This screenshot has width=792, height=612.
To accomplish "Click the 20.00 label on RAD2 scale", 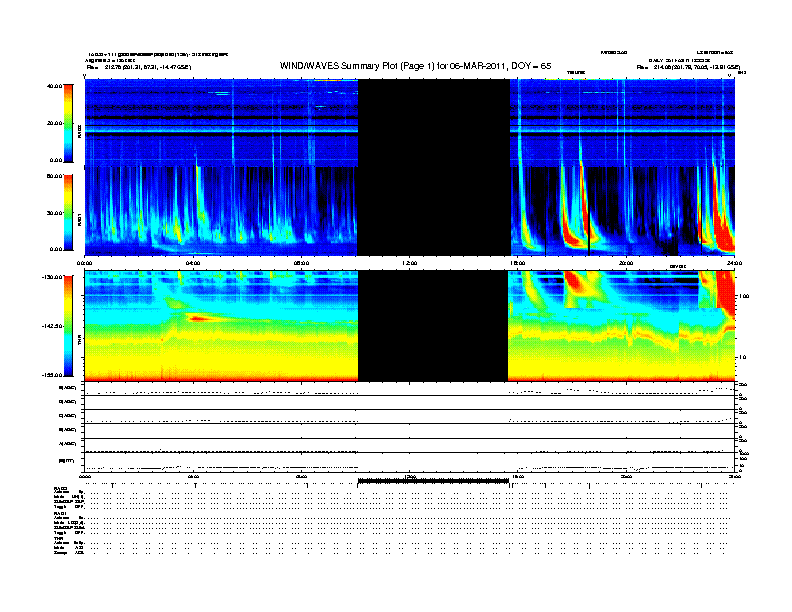I will pos(54,123).
